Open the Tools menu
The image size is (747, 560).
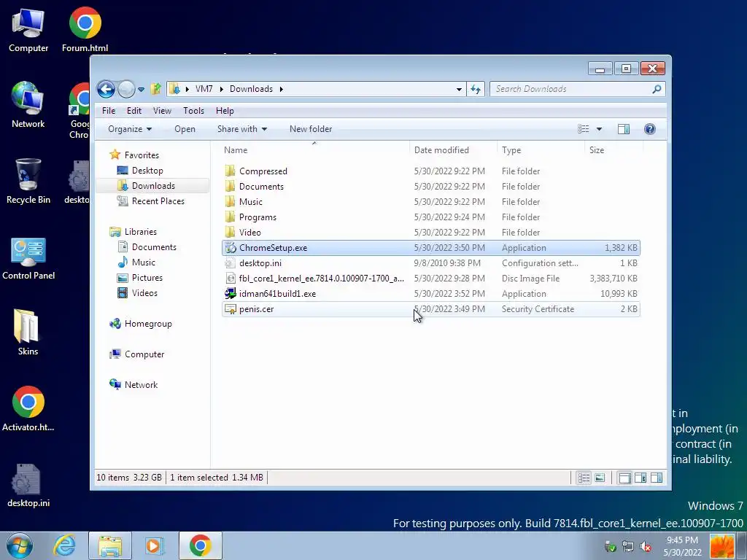point(193,111)
